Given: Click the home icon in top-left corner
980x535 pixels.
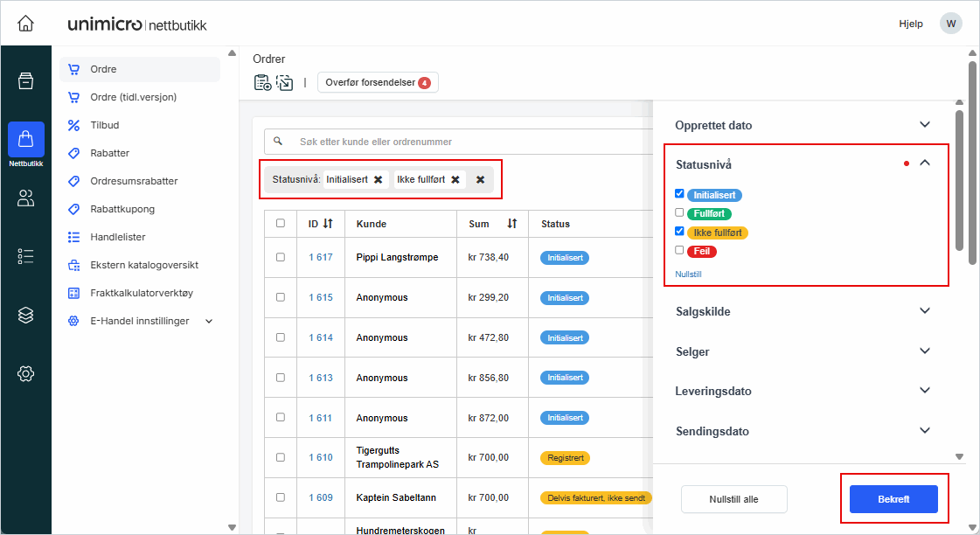Looking at the screenshot, I should [x=25, y=24].
